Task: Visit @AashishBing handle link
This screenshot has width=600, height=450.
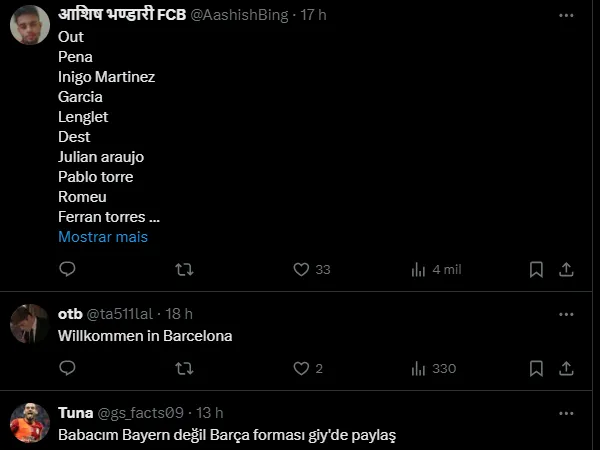Action: 243,15
